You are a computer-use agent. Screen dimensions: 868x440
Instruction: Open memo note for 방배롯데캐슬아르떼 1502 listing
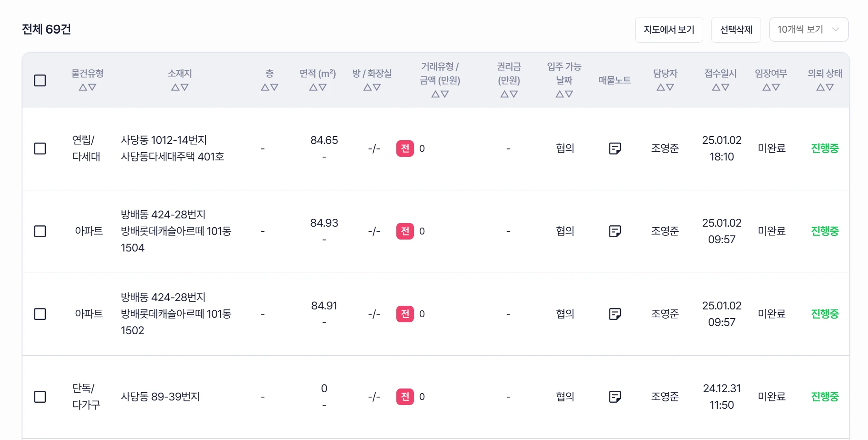point(615,314)
